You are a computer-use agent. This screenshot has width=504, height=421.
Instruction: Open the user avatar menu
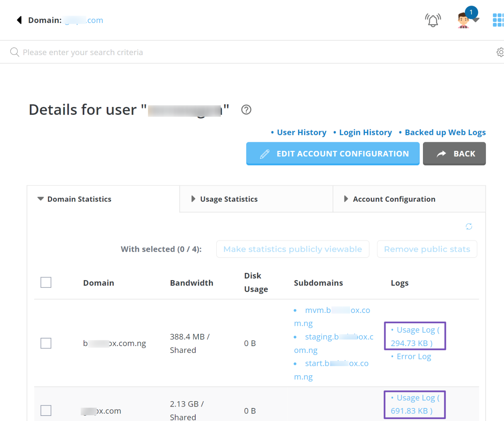click(x=464, y=20)
